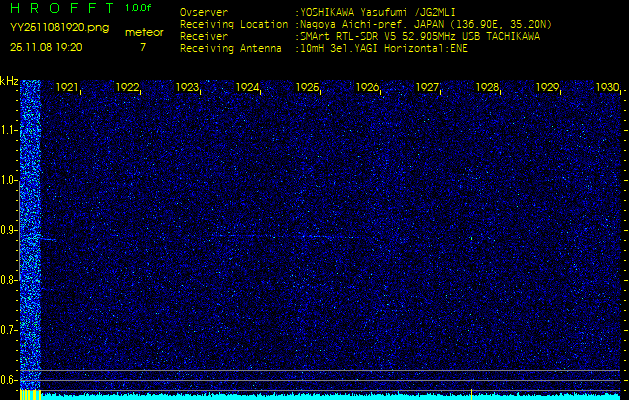Click the 0.9 kHz frequency tick
This screenshot has width=629, height=400.
pyautogui.click(x=9, y=230)
